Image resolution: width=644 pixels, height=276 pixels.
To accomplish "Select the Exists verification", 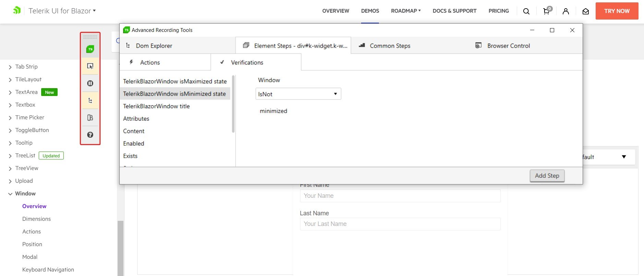I will (175, 156).
